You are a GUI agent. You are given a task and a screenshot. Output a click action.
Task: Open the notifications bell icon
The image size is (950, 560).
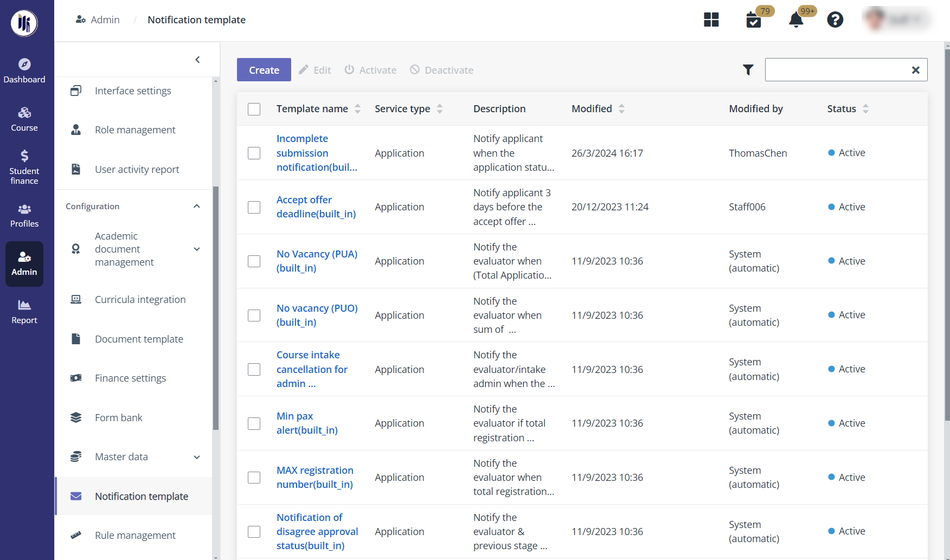pyautogui.click(x=795, y=20)
